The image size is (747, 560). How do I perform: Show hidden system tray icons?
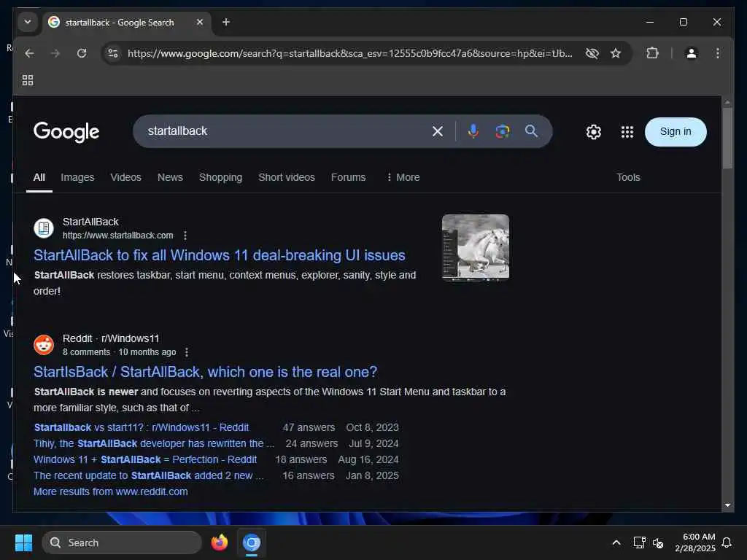pos(616,542)
